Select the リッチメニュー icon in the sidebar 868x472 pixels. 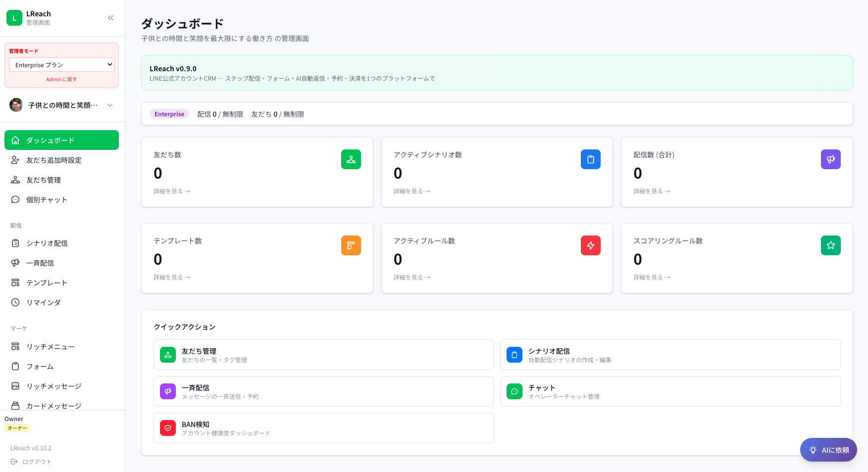pyautogui.click(x=15, y=346)
